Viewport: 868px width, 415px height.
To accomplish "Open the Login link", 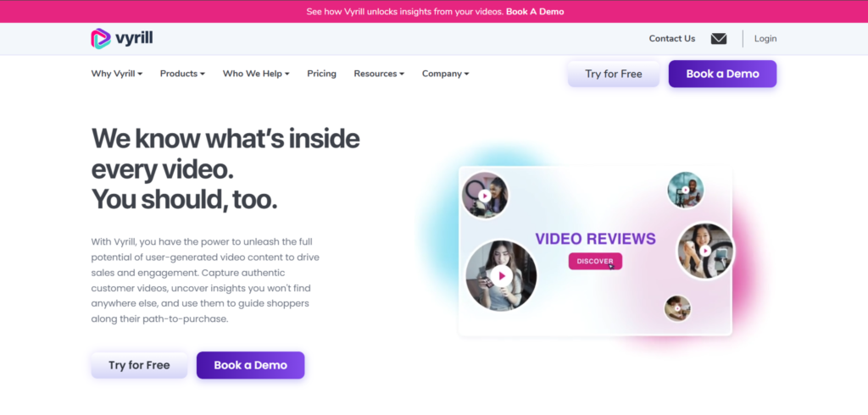I will pos(765,39).
